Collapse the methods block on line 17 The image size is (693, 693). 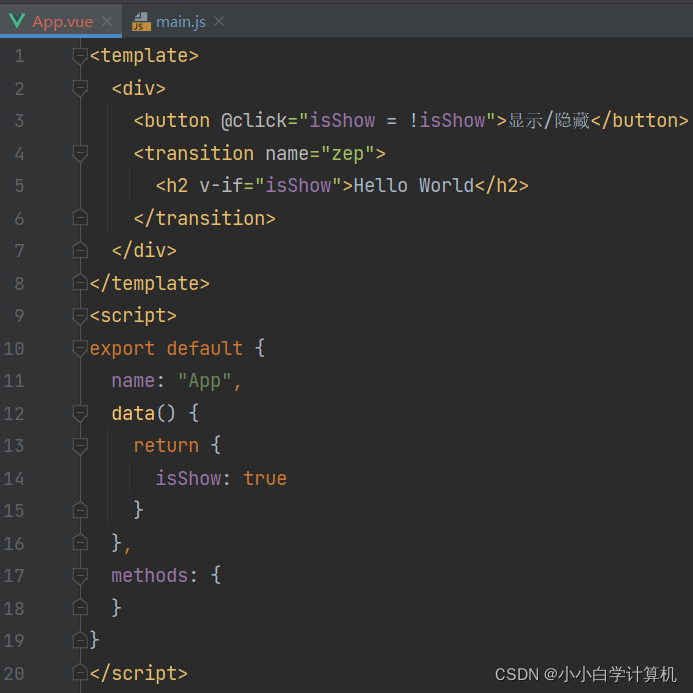[80, 576]
